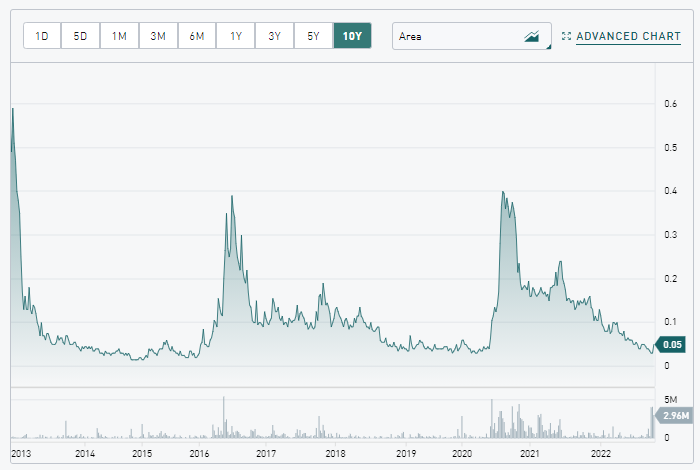
Task: Switch chart to 5D range
Action: click(x=80, y=36)
